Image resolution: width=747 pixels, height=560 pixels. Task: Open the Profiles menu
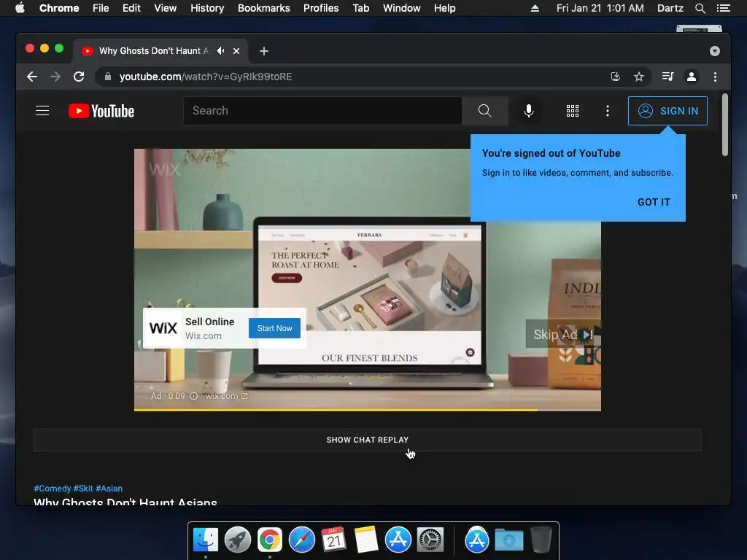pos(321,8)
